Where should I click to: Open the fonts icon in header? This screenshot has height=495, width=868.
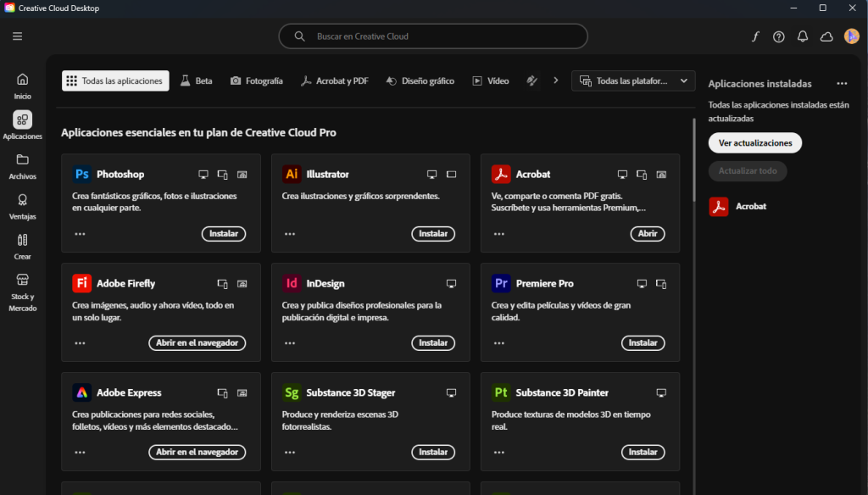click(x=755, y=36)
